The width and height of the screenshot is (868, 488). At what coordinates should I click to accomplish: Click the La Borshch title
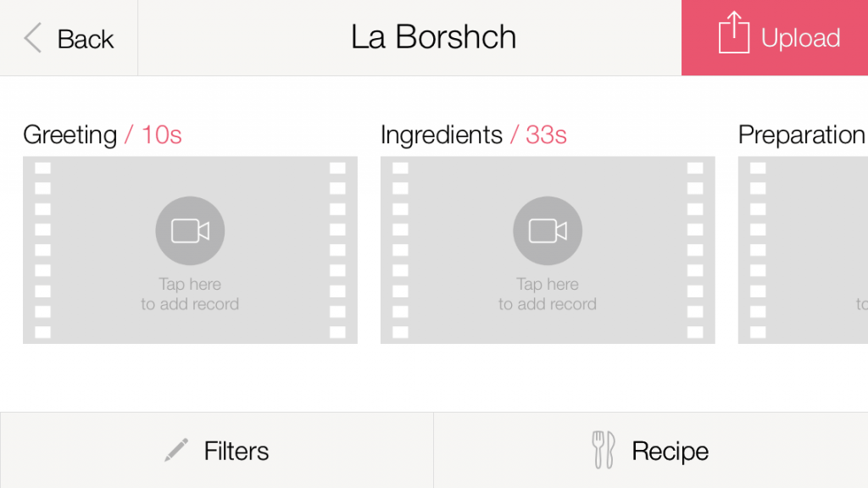click(433, 37)
